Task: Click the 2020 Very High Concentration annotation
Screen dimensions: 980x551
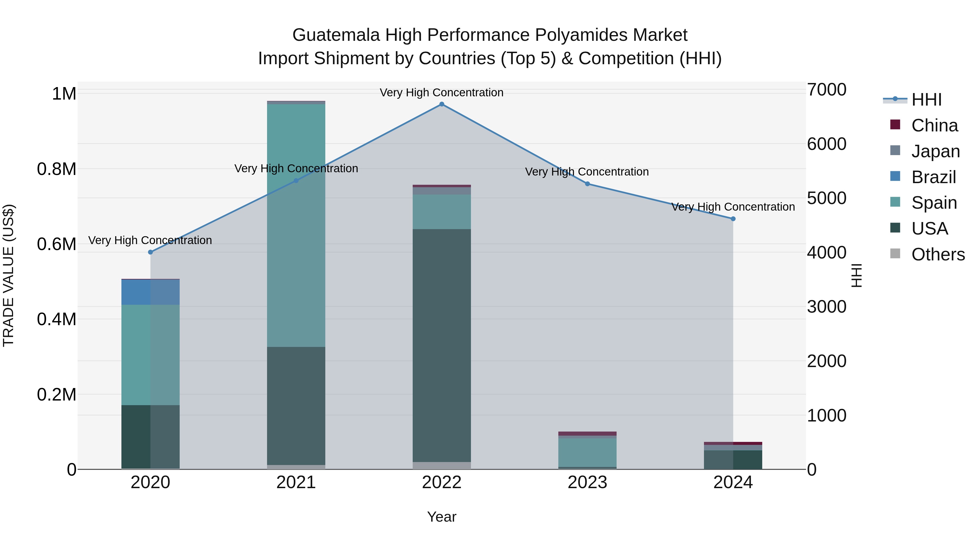Action: point(150,240)
